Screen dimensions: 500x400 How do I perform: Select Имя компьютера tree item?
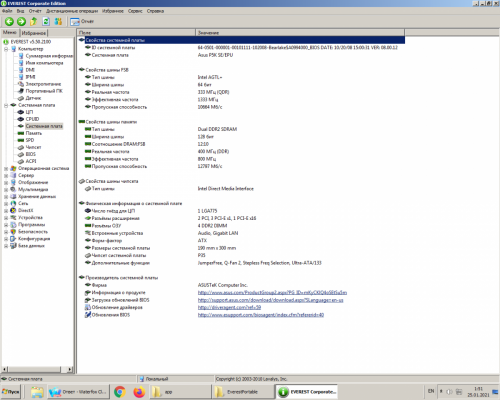click(x=44, y=63)
